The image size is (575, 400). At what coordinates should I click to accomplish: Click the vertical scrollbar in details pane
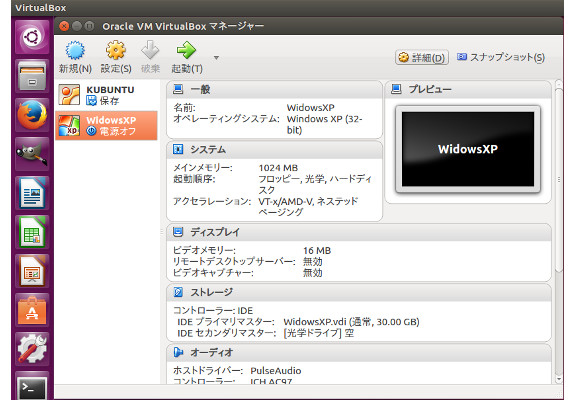(558, 180)
